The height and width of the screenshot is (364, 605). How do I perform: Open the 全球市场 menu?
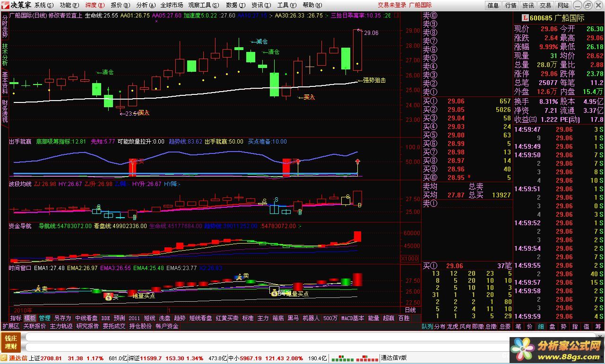pyautogui.click(x=172, y=5)
